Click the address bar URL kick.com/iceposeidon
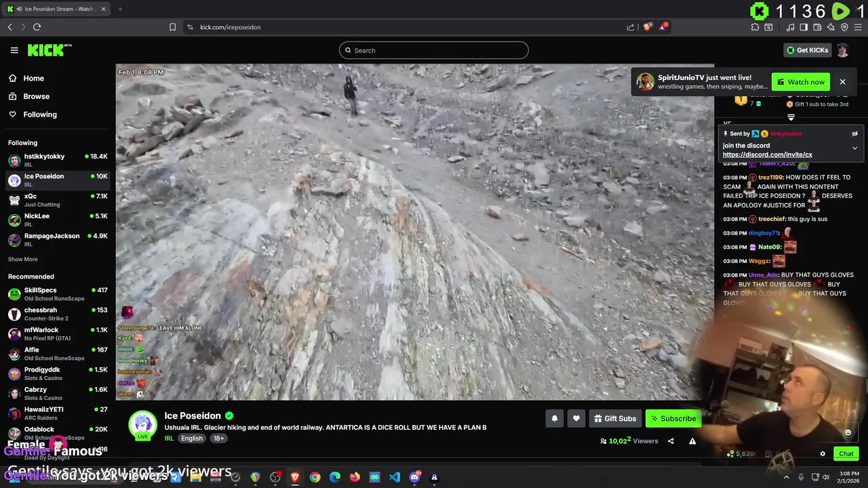Image resolution: width=868 pixels, height=488 pixels. tap(231, 27)
